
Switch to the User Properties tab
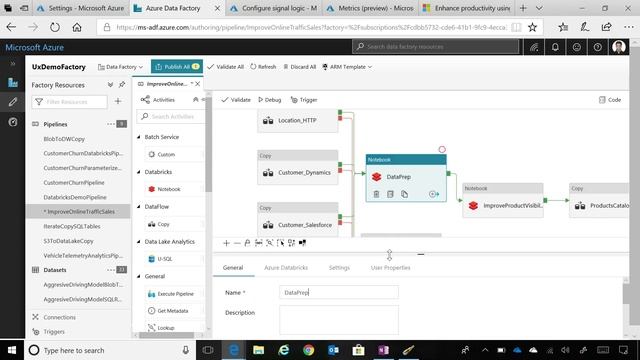pyautogui.click(x=391, y=268)
